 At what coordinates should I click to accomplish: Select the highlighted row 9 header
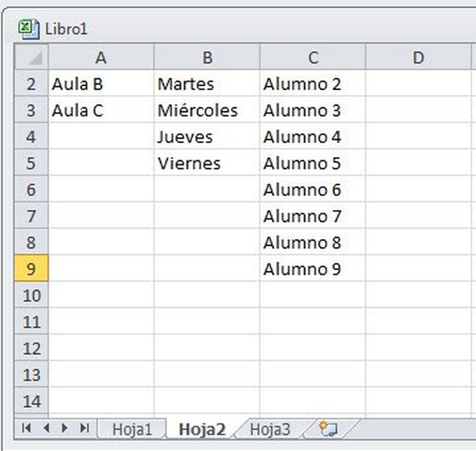[x=32, y=269]
